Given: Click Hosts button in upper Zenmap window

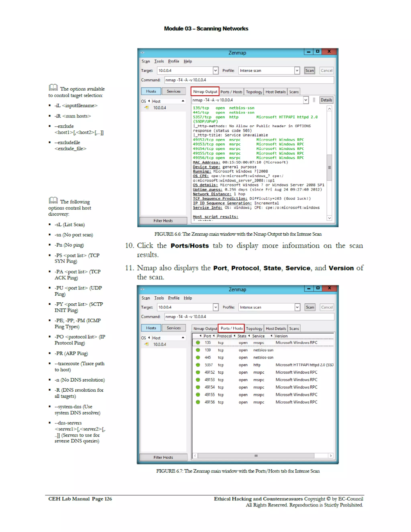Looking at the screenshot, I should tap(151, 91).
